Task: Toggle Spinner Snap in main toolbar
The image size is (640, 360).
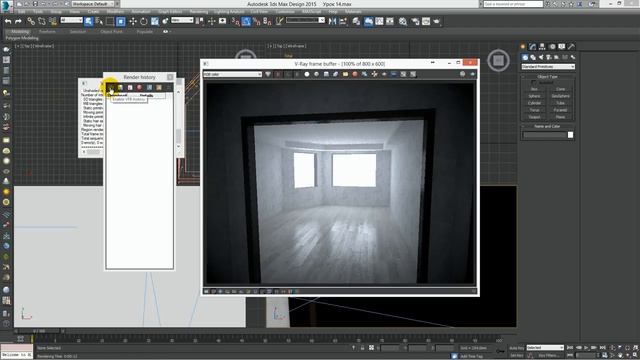Action: pyautogui.click(x=267, y=21)
